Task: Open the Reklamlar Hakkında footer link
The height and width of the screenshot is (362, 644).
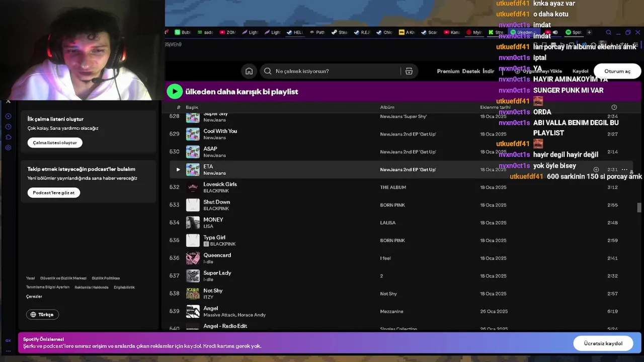Action: click(92, 288)
